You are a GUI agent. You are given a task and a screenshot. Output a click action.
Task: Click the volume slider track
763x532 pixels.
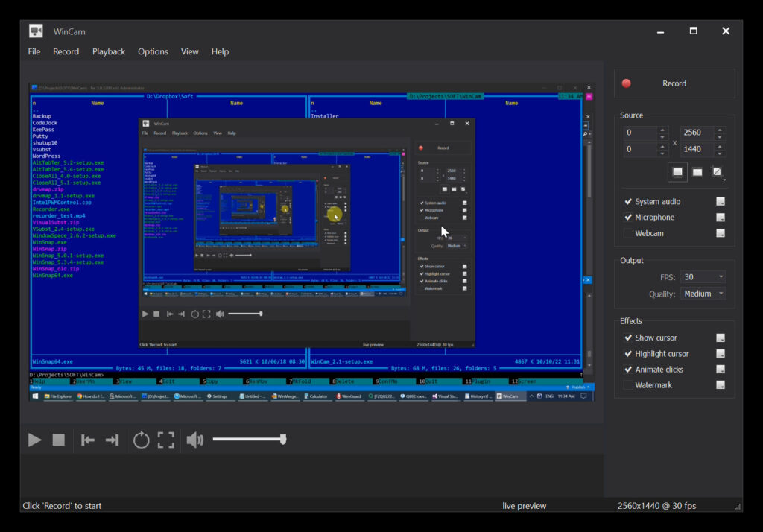[x=249, y=439]
